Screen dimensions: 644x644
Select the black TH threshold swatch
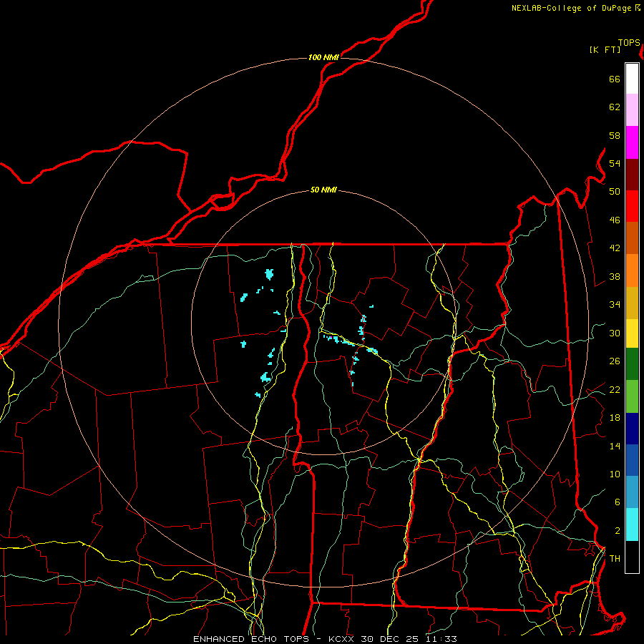pyautogui.click(x=632, y=557)
